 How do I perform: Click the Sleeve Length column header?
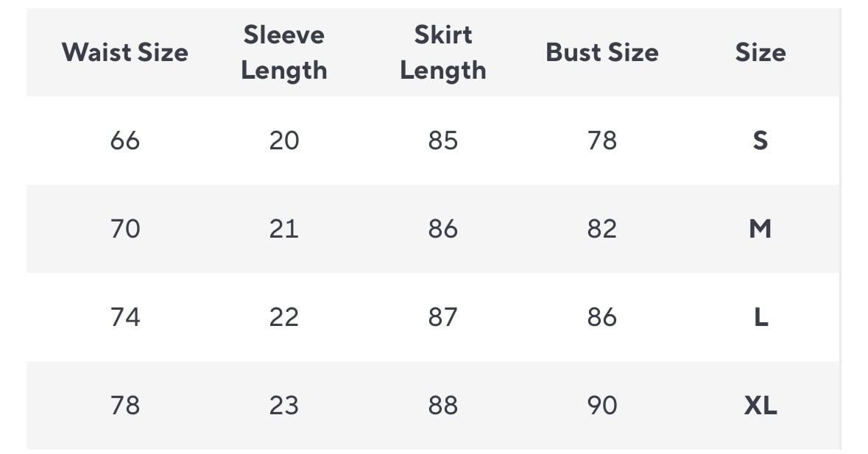pos(284,52)
